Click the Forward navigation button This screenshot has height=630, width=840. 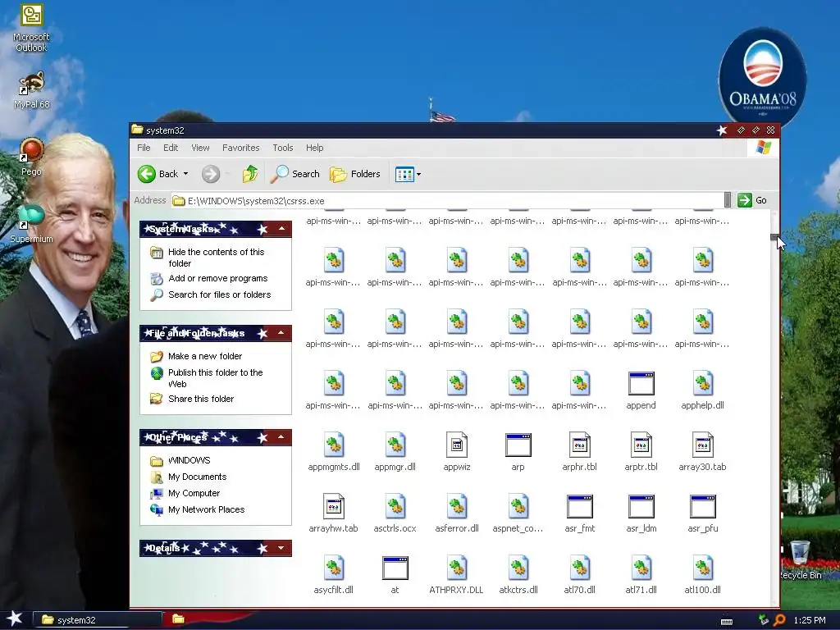click(x=211, y=174)
